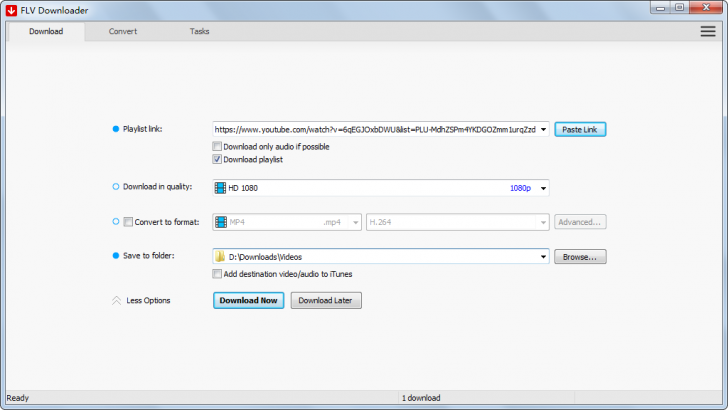Click the folder icon in save path
This screenshot has width=728, height=410.
coord(220,256)
